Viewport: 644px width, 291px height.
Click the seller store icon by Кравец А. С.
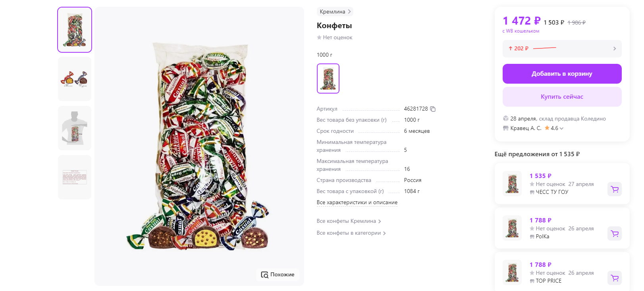(506, 128)
